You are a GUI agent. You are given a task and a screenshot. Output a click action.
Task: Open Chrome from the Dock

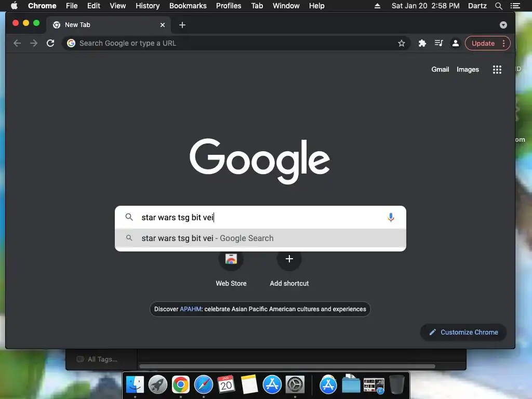(x=180, y=385)
